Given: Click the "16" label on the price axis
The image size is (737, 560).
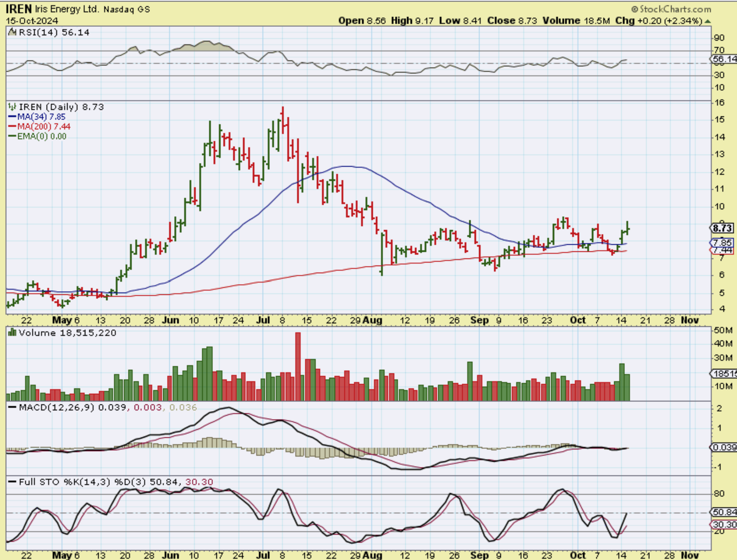Looking at the screenshot, I should point(720,103).
